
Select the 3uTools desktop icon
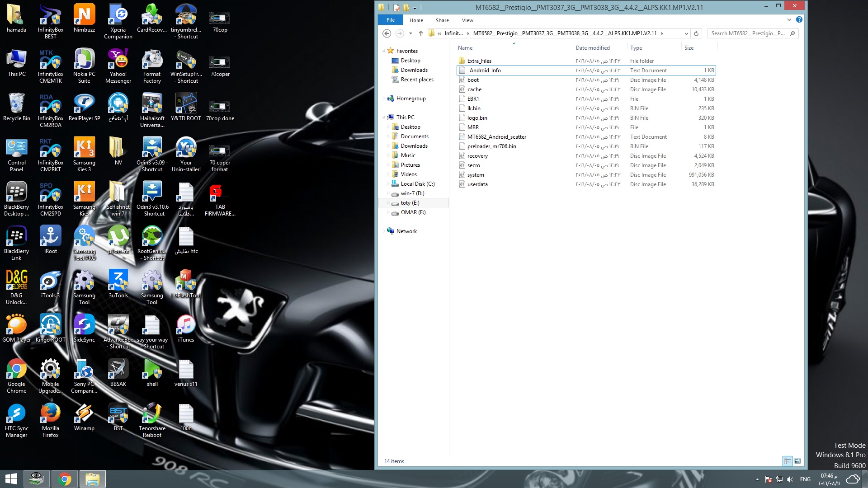click(x=118, y=284)
